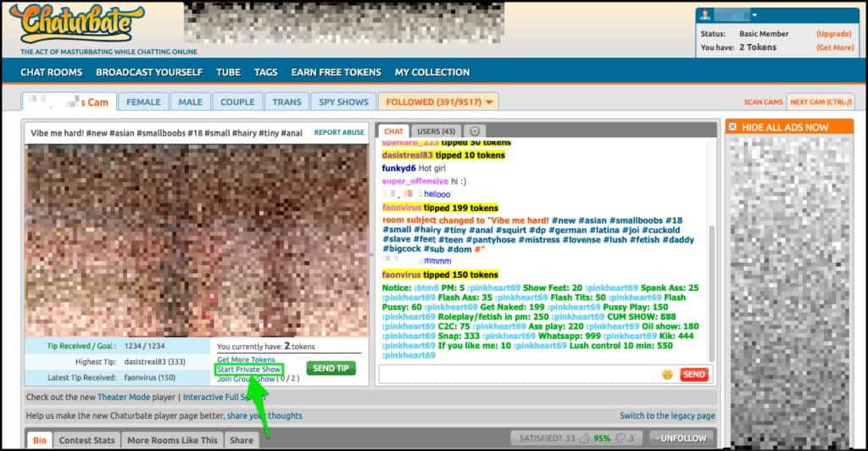Click the chat panel vertical scrollbar
868x451 pixels.
point(711,293)
